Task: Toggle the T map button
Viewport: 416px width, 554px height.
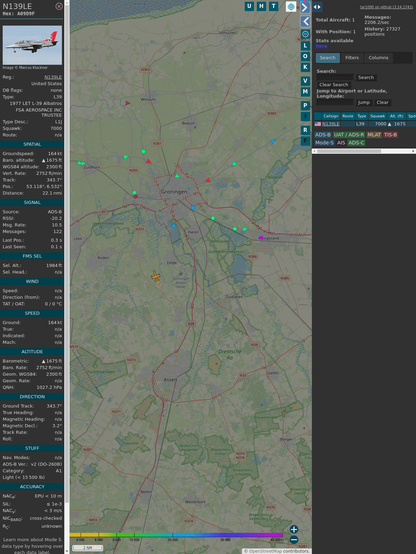Action: click(273, 6)
